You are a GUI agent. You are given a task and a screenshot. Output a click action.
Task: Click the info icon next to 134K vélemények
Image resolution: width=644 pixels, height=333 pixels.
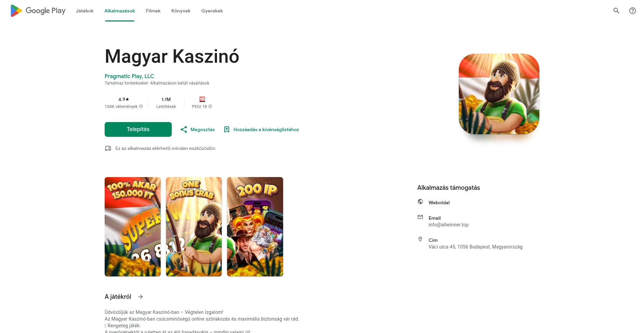tap(141, 106)
